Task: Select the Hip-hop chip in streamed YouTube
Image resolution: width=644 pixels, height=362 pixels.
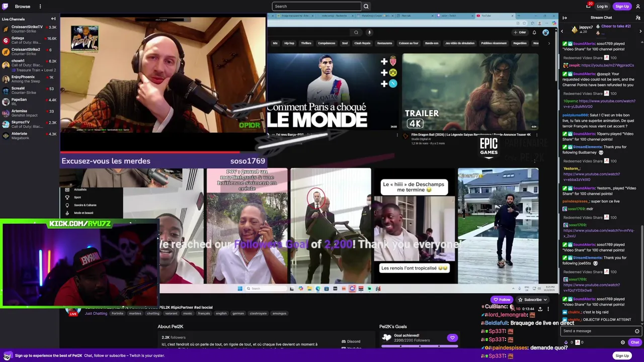Action: coord(289,43)
